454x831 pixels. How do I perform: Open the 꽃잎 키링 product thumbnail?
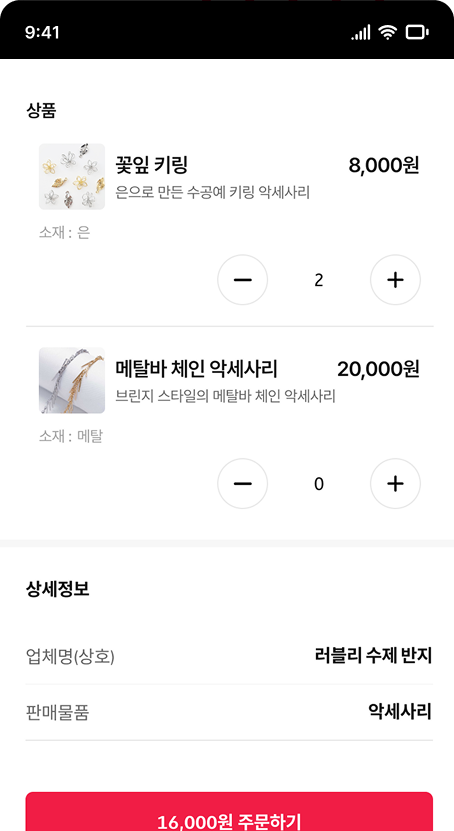pyautogui.click(x=72, y=176)
